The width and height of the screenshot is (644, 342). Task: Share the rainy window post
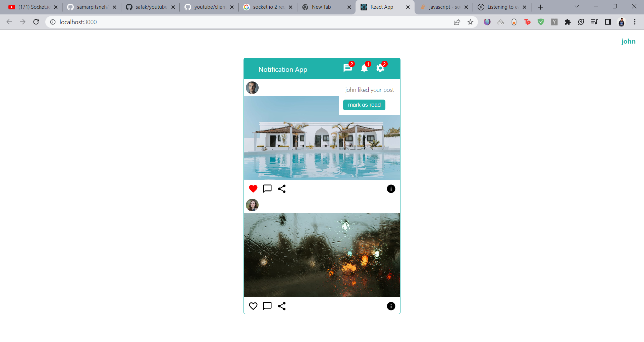282,306
